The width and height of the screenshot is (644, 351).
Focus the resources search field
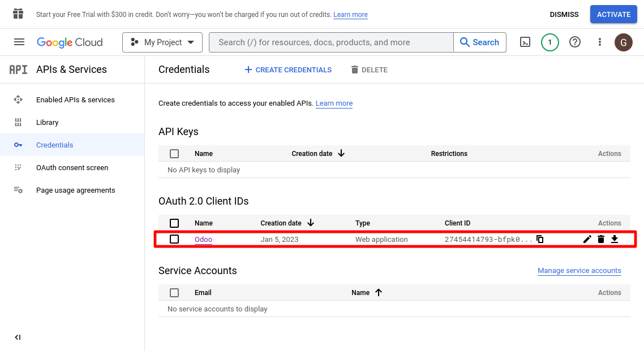point(331,42)
